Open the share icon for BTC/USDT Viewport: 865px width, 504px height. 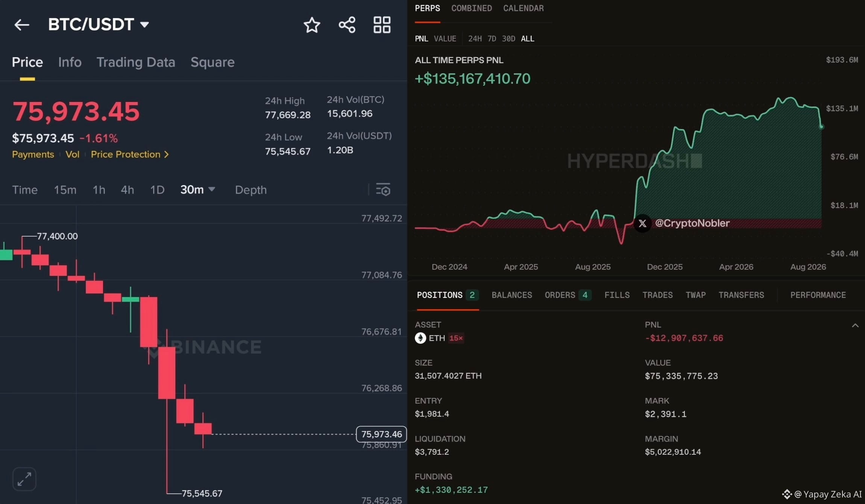[x=347, y=25]
